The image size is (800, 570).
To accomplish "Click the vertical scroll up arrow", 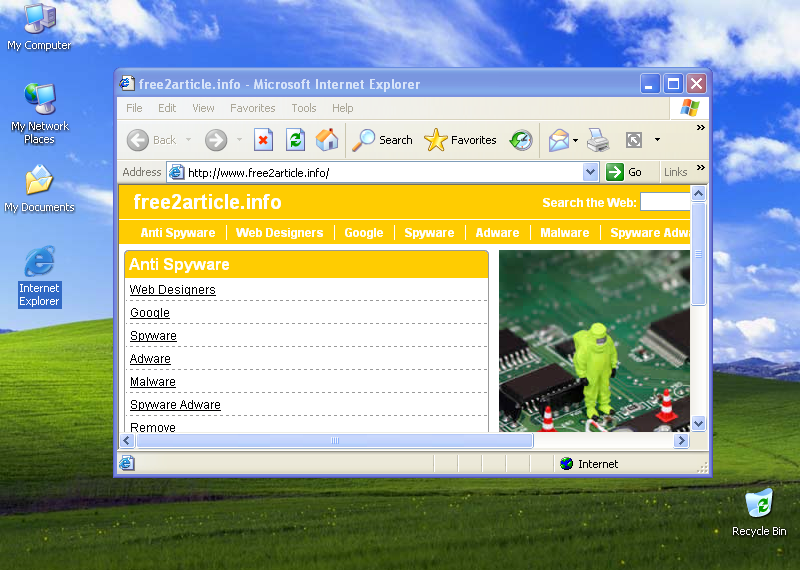I will pos(698,193).
